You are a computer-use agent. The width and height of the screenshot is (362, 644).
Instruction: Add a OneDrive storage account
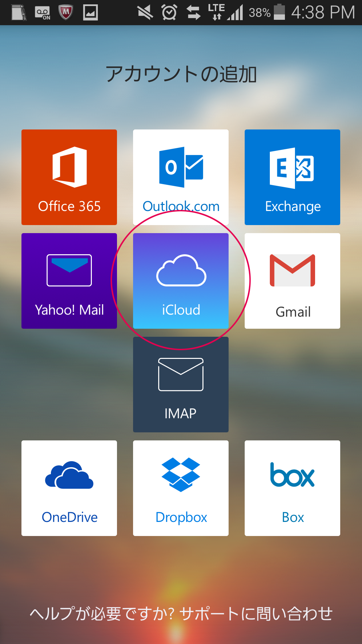[69, 488]
